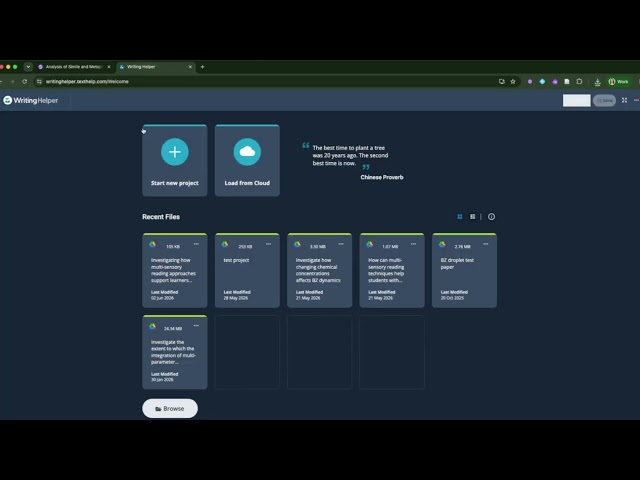Screen dimensions: 640x480
Task: Click the 3.30 MB size label
Action: pos(318,247)
